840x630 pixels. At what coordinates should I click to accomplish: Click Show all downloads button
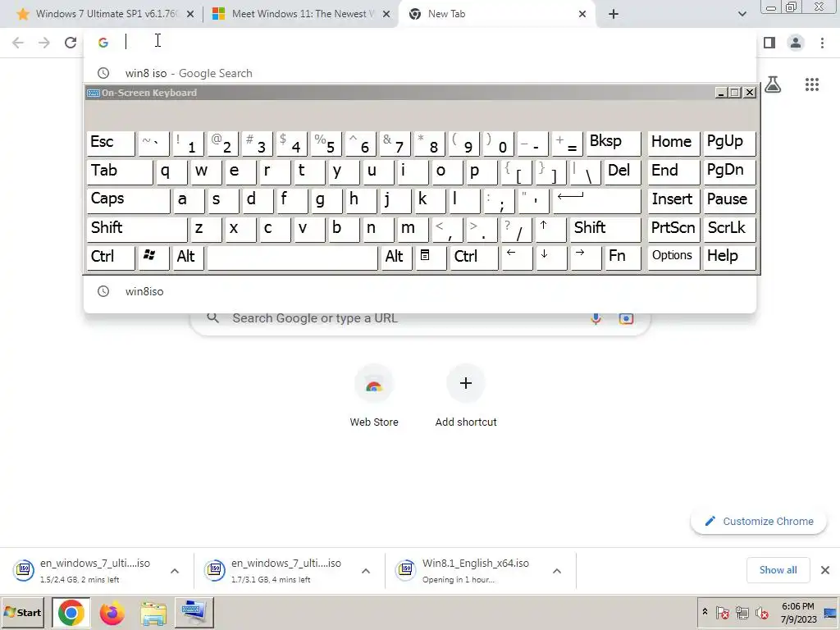778,570
